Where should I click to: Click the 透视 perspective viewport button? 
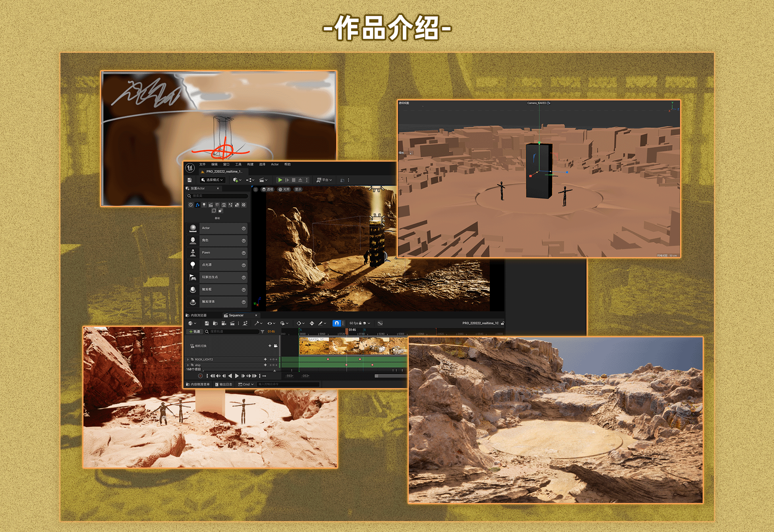pos(268,189)
